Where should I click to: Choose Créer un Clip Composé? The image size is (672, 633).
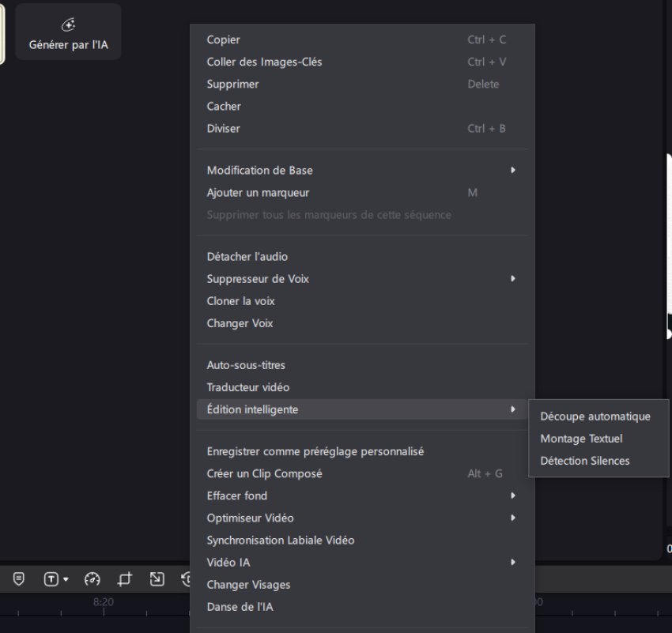362,473
